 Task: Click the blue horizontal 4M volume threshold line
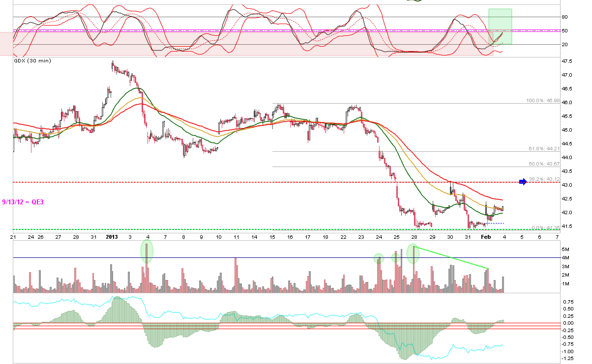click(x=287, y=257)
